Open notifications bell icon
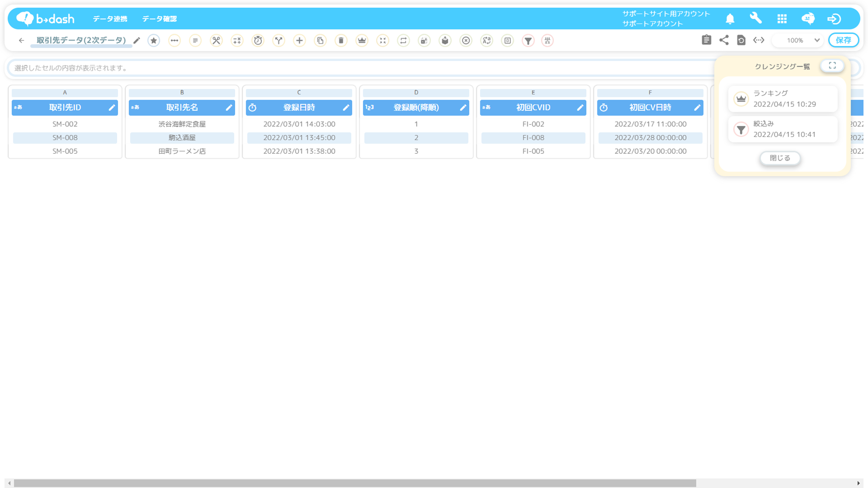 tap(730, 19)
